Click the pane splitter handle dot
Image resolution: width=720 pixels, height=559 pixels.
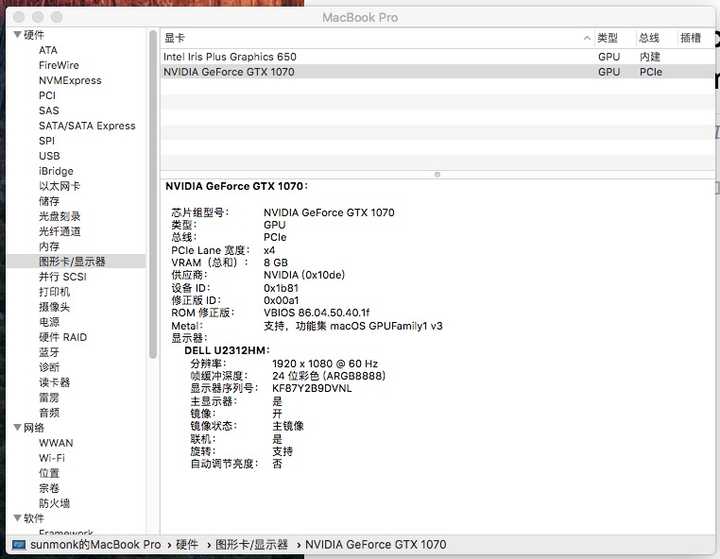pos(437,174)
